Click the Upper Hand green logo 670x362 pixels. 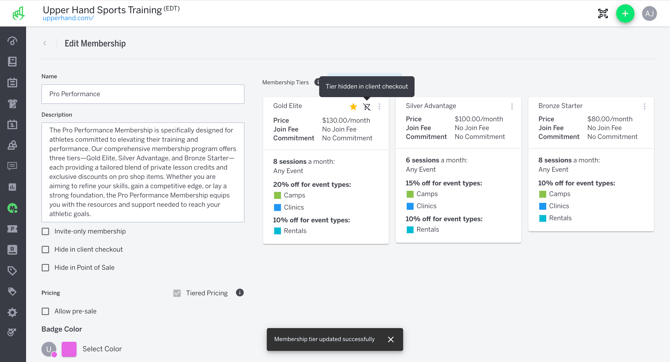18,13
